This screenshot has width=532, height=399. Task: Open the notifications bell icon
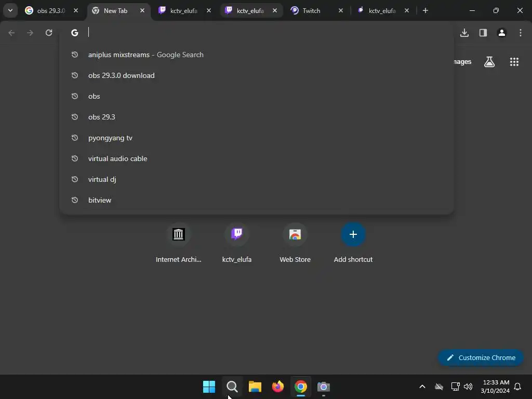[x=518, y=387]
